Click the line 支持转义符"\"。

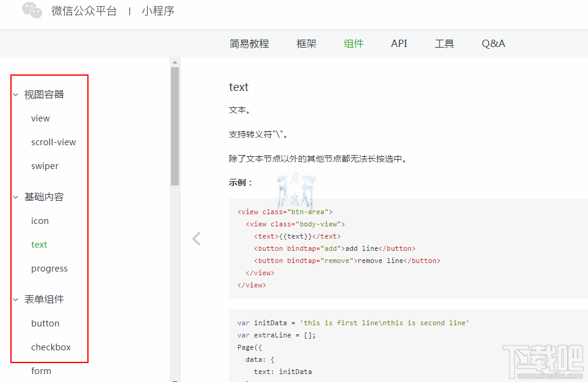tap(258, 134)
